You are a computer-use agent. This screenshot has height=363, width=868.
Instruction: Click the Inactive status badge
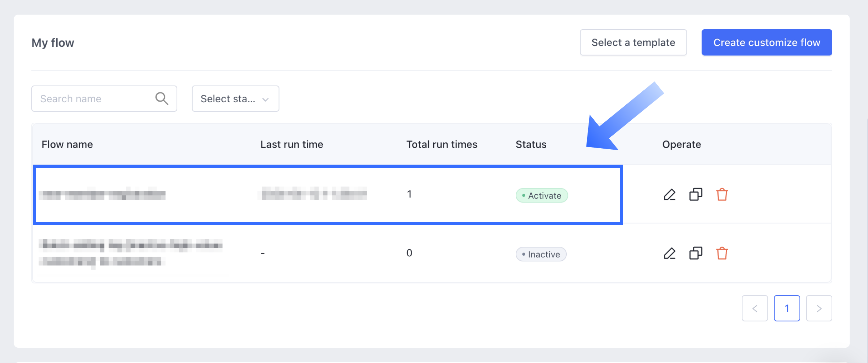[541, 254]
